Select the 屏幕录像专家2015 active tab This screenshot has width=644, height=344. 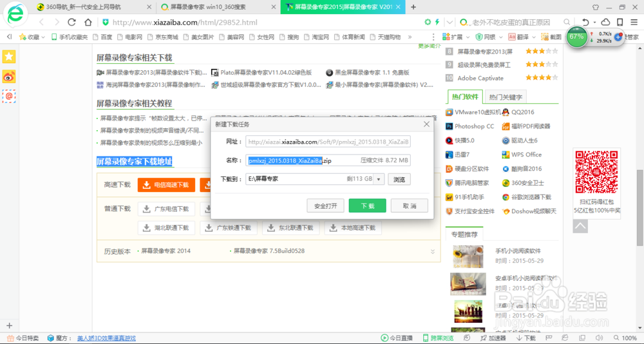coord(343,7)
